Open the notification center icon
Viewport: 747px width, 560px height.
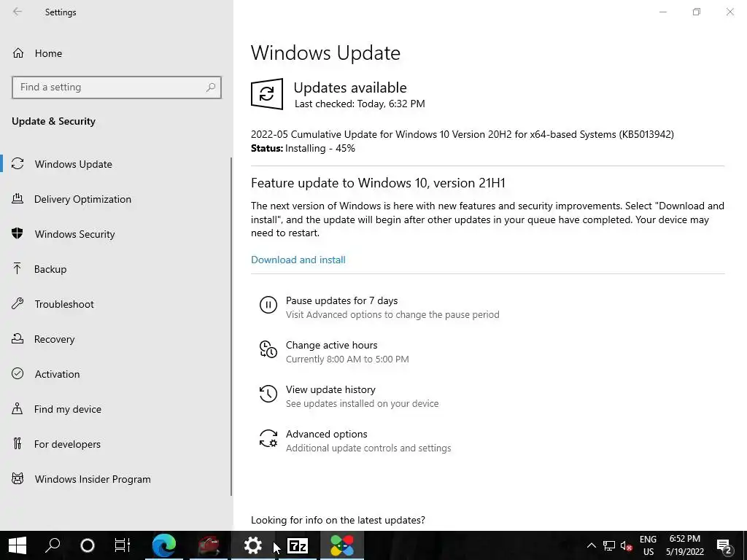point(724,545)
